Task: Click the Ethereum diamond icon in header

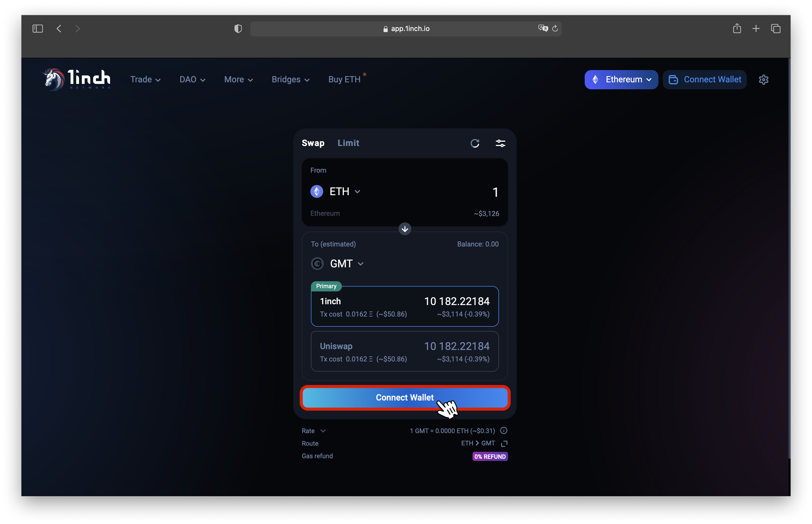Action: pos(595,80)
